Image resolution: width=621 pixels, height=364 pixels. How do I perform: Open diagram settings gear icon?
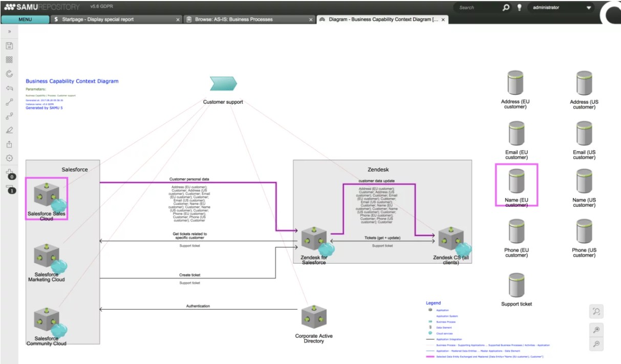(9, 158)
